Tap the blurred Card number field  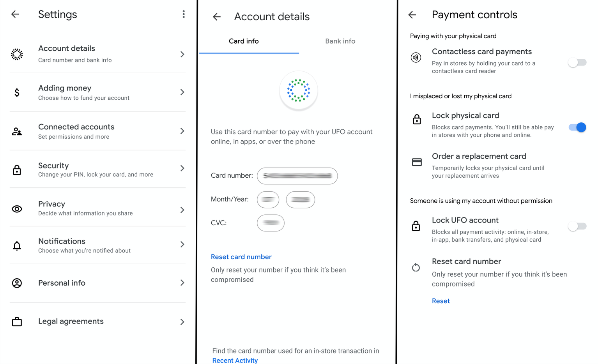(x=297, y=176)
